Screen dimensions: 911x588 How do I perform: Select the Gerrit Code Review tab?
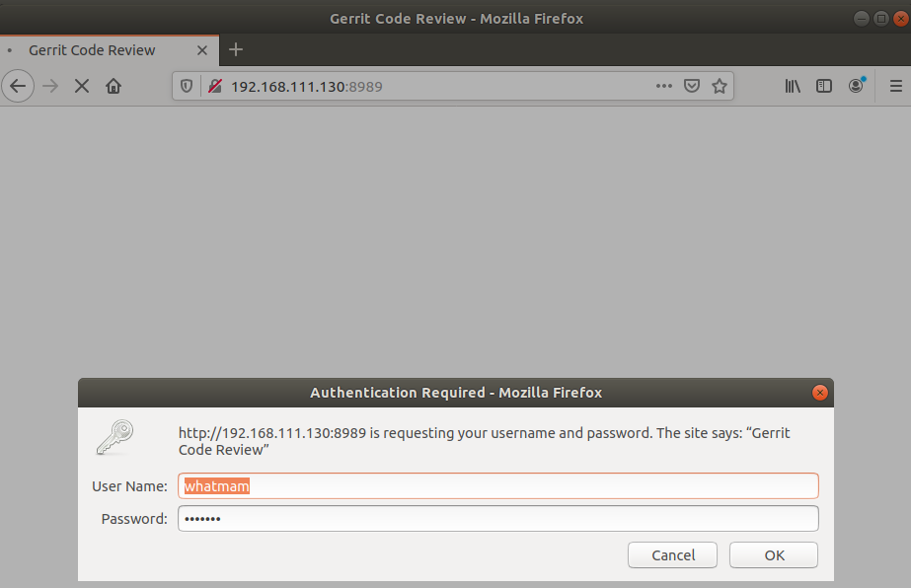coord(110,50)
